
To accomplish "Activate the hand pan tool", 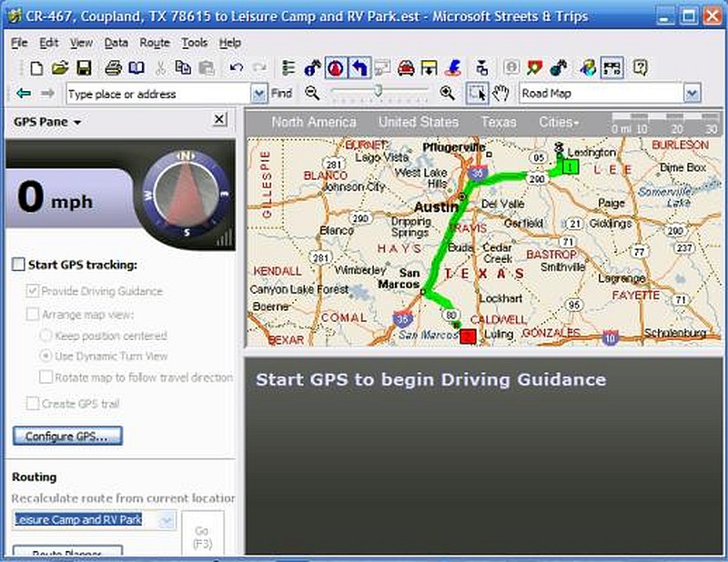I will coord(501,94).
